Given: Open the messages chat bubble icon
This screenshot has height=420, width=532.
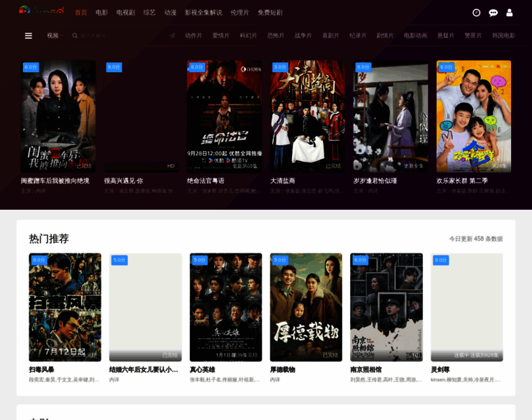Looking at the screenshot, I should pos(493,13).
